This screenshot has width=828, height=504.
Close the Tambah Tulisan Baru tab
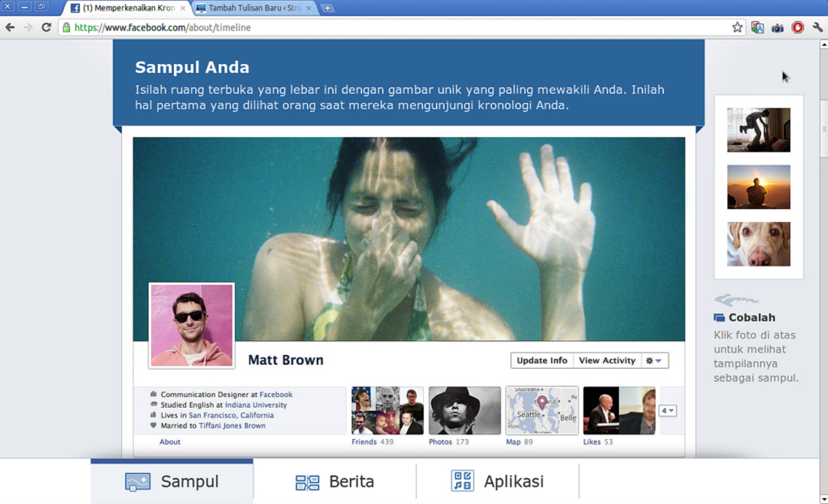(309, 8)
